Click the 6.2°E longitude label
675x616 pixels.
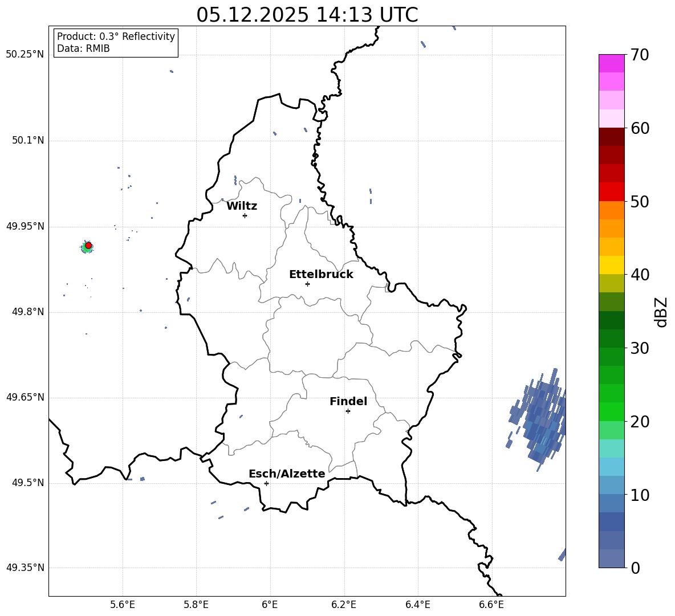344,605
